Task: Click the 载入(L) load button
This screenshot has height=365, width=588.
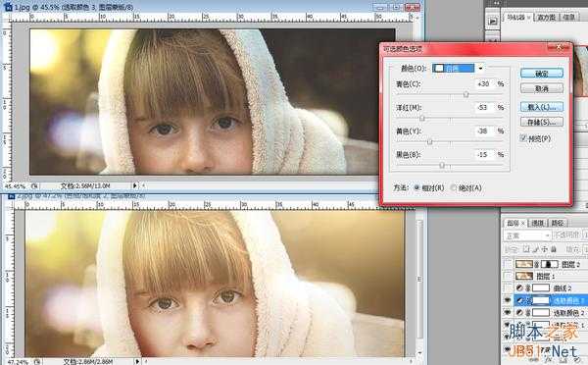Action: point(542,107)
